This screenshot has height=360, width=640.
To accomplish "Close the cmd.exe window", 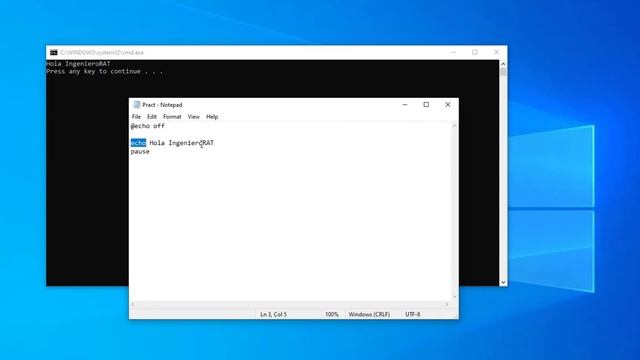I will pyautogui.click(x=496, y=53).
